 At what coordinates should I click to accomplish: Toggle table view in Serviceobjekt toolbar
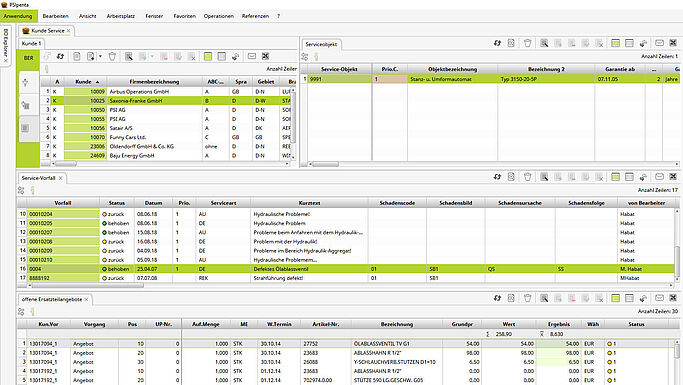(615, 43)
